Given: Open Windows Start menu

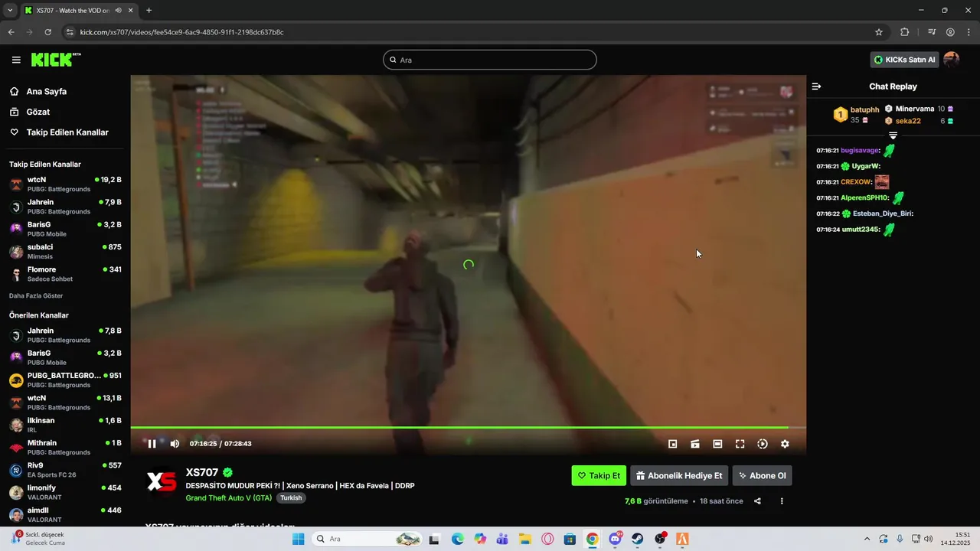Looking at the screenshot, I should pyautogui.click(x=298, y=539).
